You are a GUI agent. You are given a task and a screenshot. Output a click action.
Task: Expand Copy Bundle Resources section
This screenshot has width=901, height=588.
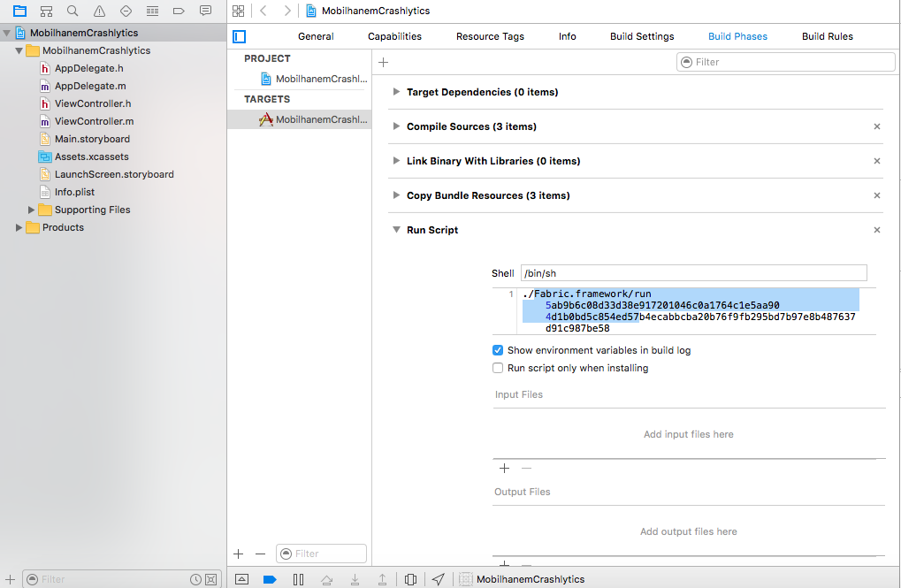[396, 195]
